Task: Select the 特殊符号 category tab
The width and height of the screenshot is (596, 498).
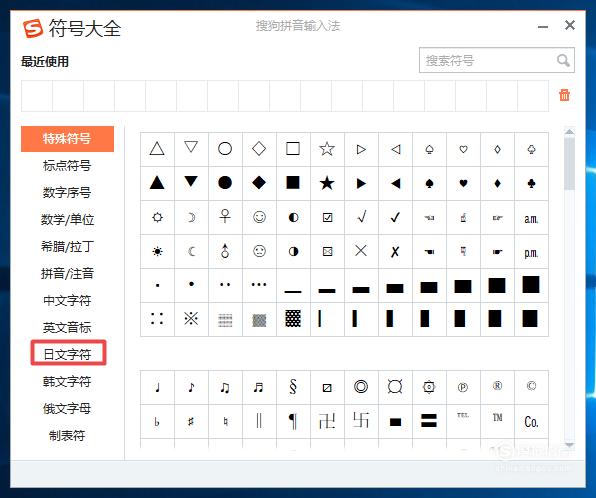Action: [67, 139]
